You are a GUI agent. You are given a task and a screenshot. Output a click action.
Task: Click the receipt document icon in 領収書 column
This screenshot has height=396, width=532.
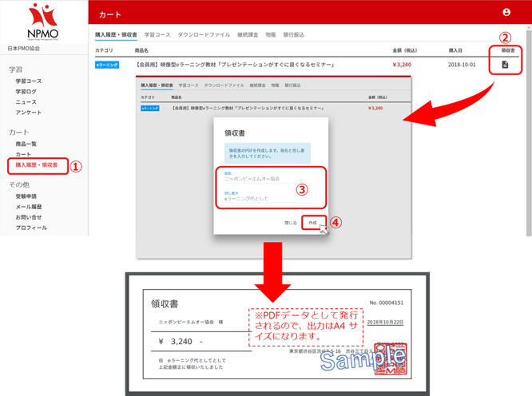[505, 65]
